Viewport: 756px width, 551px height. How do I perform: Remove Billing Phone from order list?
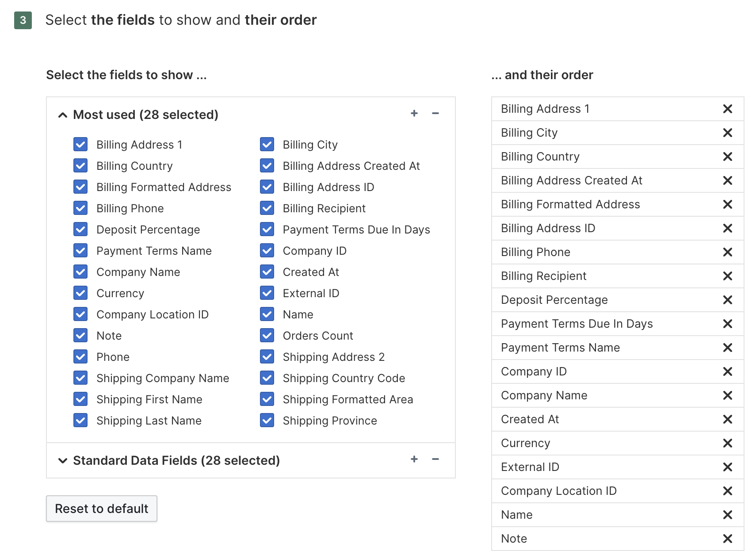click(727, 252)
